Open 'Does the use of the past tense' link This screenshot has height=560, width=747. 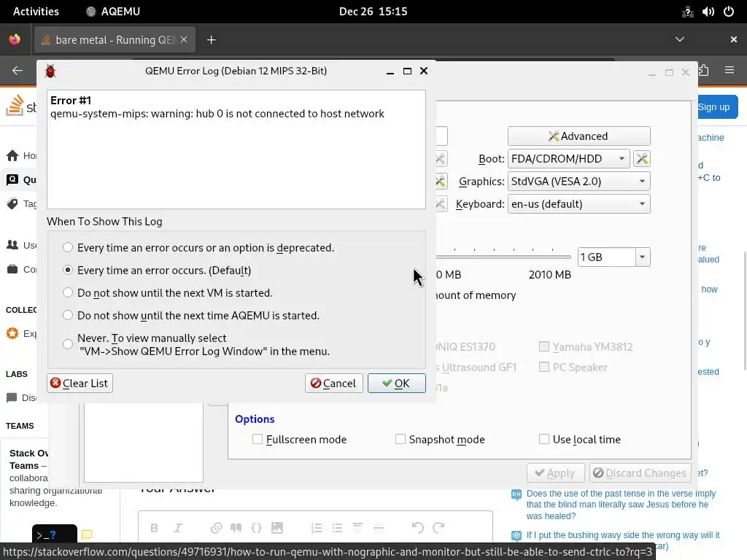click(x=621, y=505)
